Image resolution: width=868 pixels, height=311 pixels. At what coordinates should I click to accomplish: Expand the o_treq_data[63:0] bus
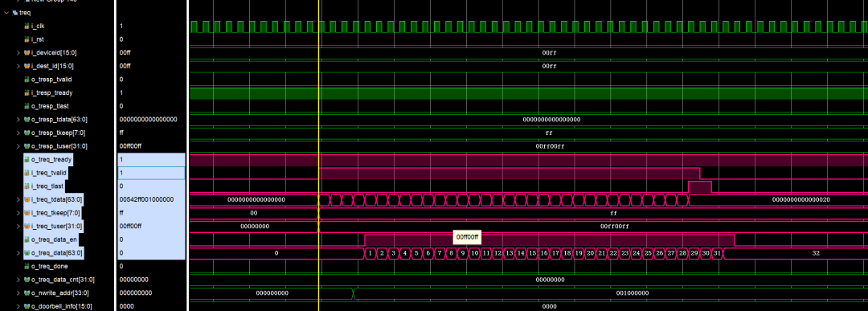pyautogui.click(x=18, y=253)
